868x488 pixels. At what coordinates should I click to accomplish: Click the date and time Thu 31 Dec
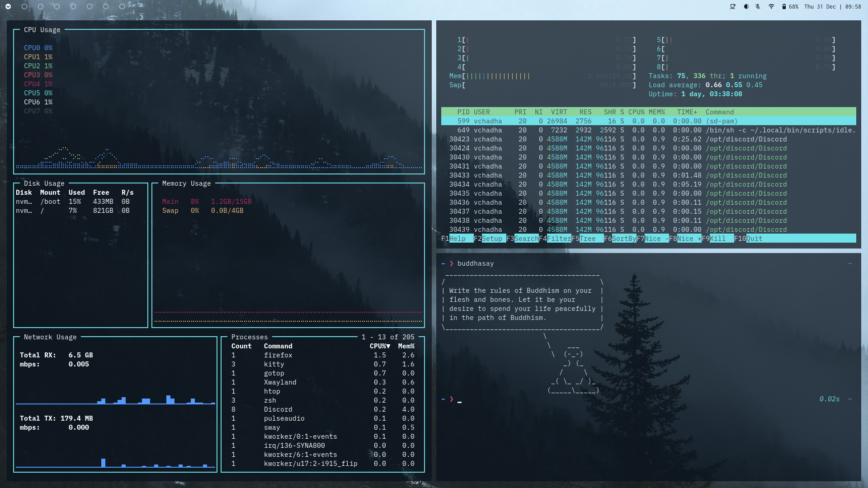[833, 6]
